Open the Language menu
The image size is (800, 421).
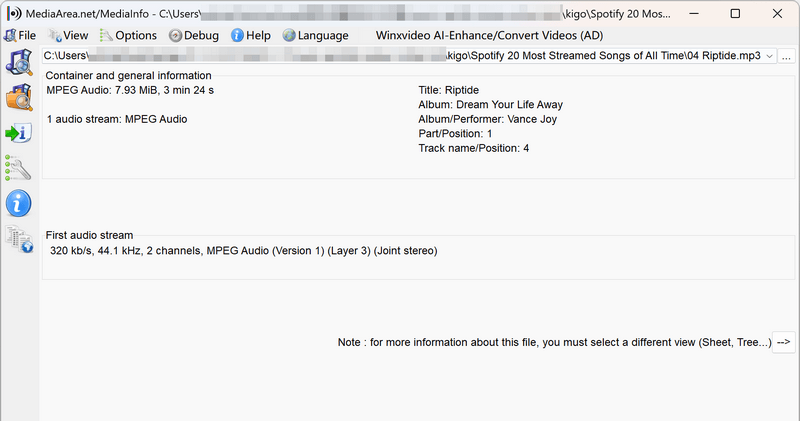[x=316, y=35]
